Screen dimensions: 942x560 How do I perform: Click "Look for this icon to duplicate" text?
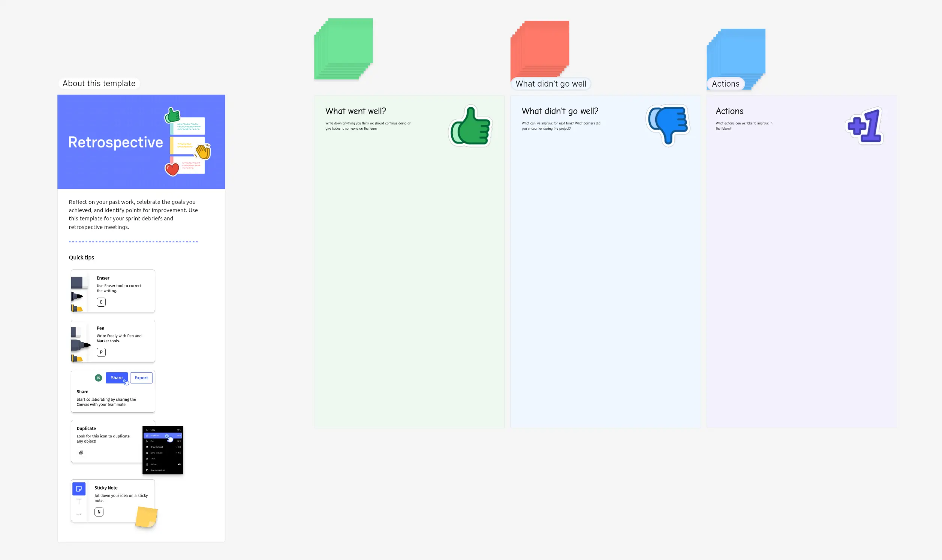(x=103, y=439)
